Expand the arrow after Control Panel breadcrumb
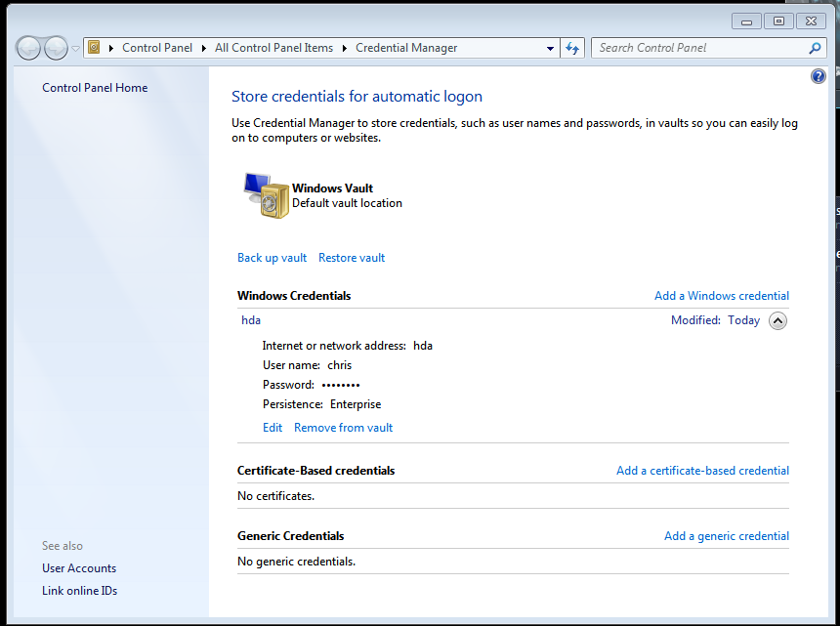This screenshot has height=626, width=840. click(x=203, y=48)
